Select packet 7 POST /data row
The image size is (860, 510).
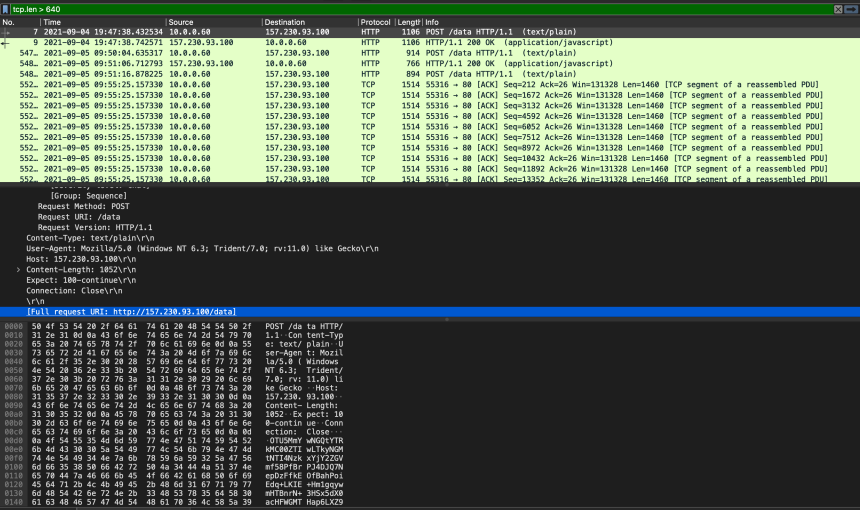pos(430,32)
